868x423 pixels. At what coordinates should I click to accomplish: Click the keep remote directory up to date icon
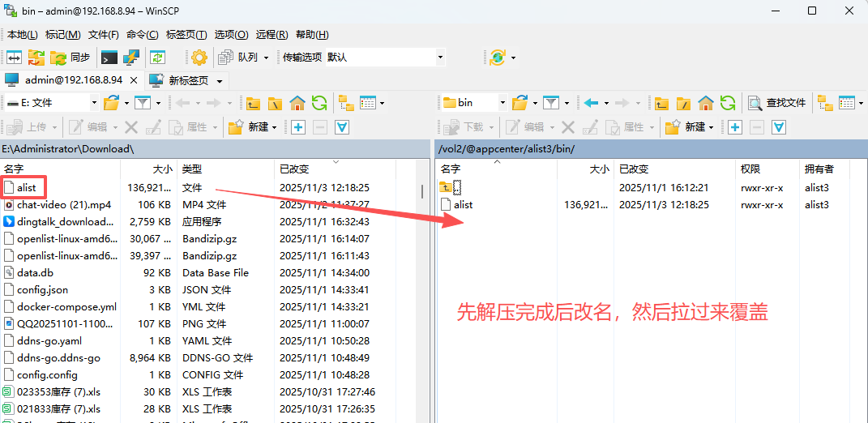(158, 57)
